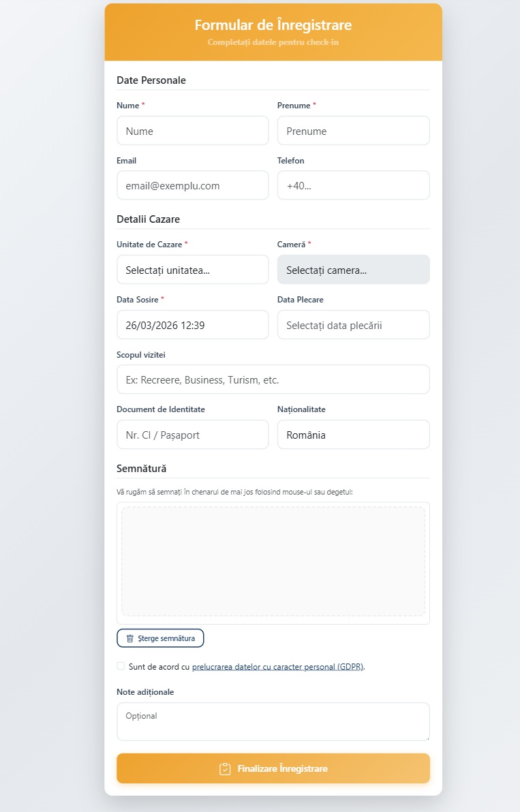
Task: Open the Data Plecare date picker
Action: [x=353, y=325]
